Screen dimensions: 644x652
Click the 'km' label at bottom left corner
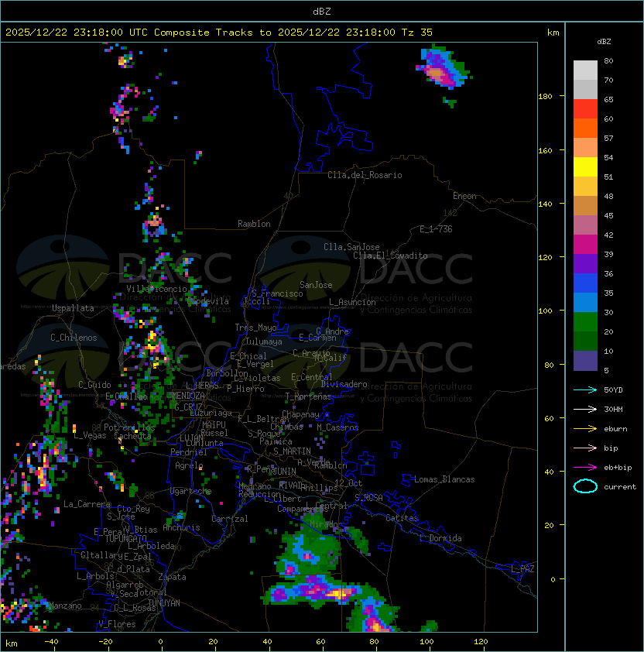pyautogui.click(x=12, y=643)
